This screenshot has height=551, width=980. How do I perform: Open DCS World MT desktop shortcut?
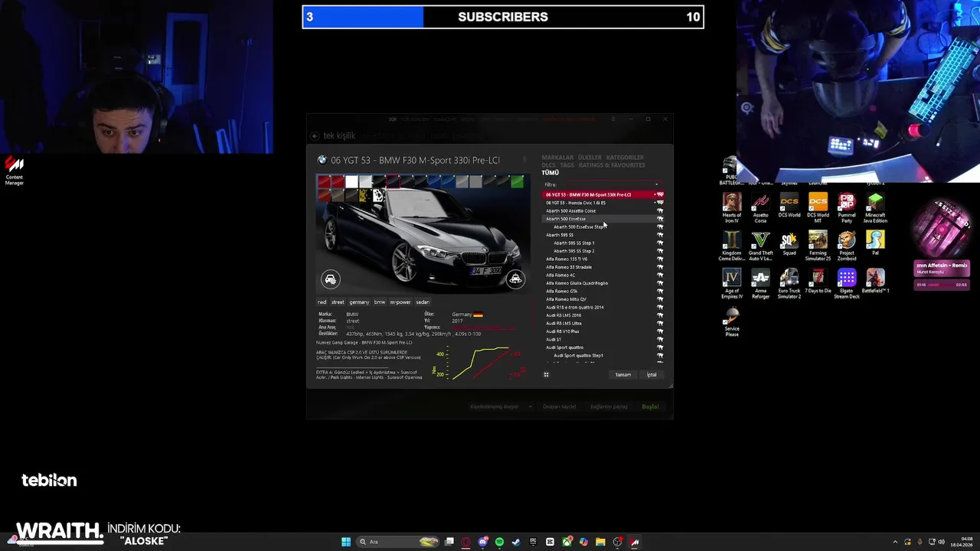pos(818,207)
